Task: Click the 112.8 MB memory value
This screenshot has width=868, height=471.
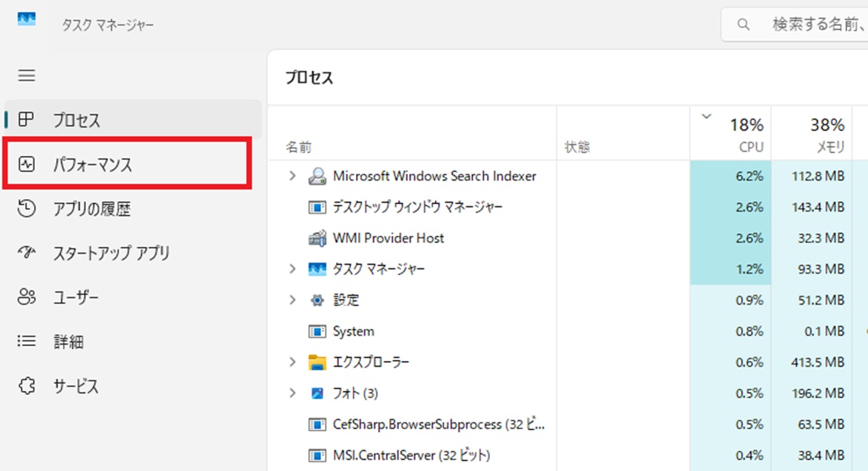Action: pos(818,176)
